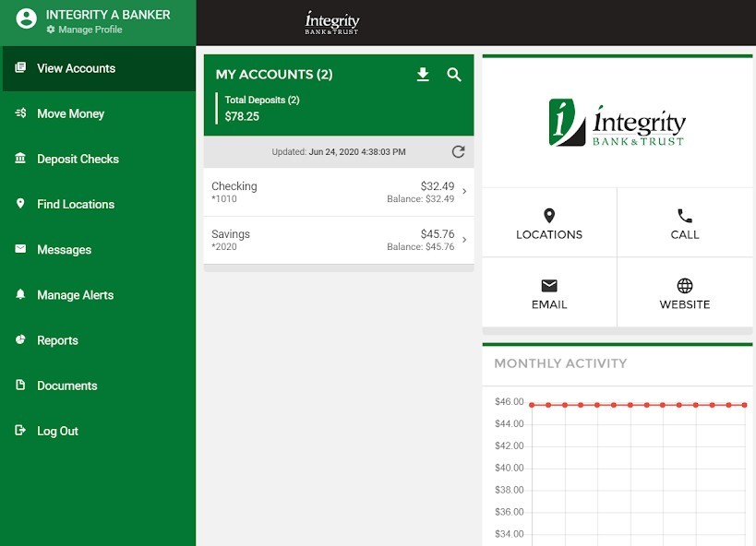Open the Move Money menu item

[x=99, y=113]
